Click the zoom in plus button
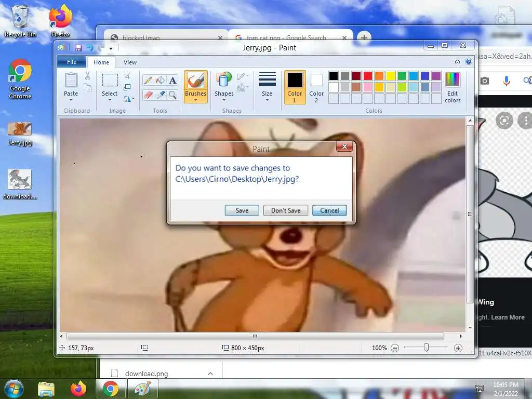This screenshot has height=399, width=532. [x=458, y=348]
